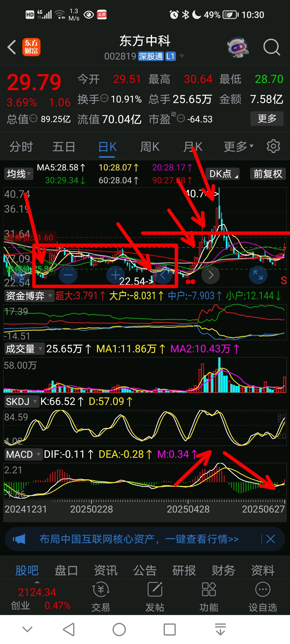Open 功能 functions icon
Viewport: 290px width, 644px height.
click(209, 597)
